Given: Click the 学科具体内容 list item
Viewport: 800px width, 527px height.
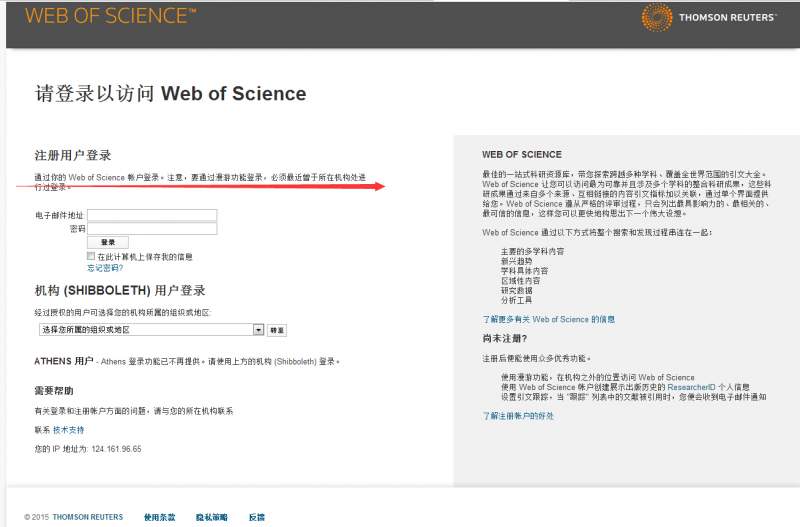Looking at the screenshot, I should pos(524,271).
